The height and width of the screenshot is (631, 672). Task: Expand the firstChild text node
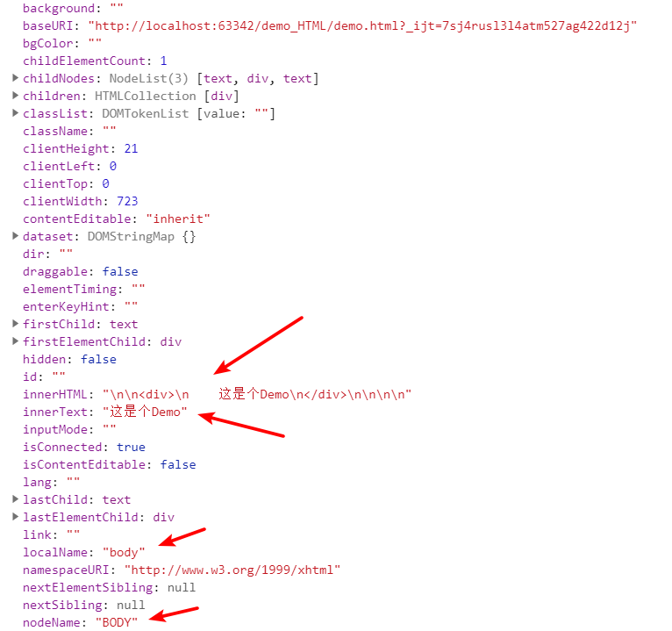point(16,324)
